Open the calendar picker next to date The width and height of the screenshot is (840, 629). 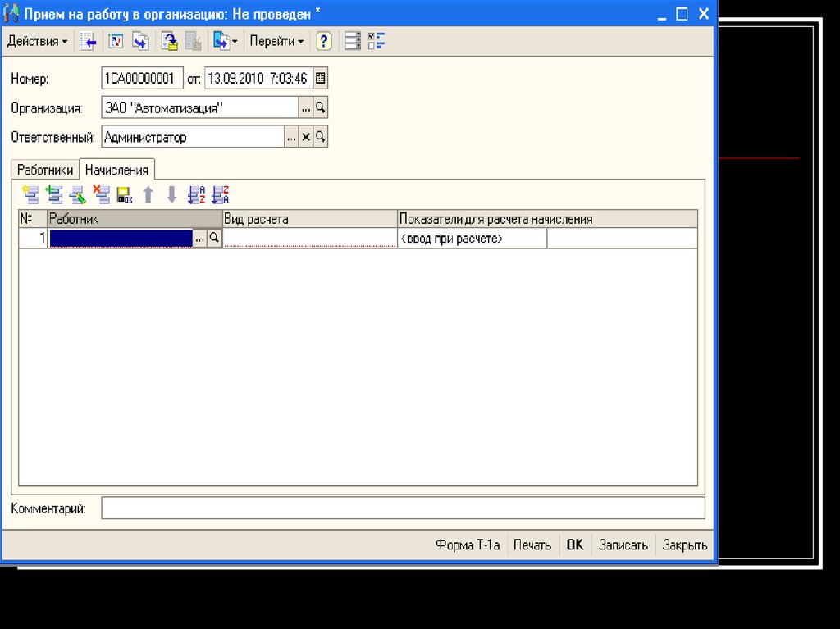point(321,79)
